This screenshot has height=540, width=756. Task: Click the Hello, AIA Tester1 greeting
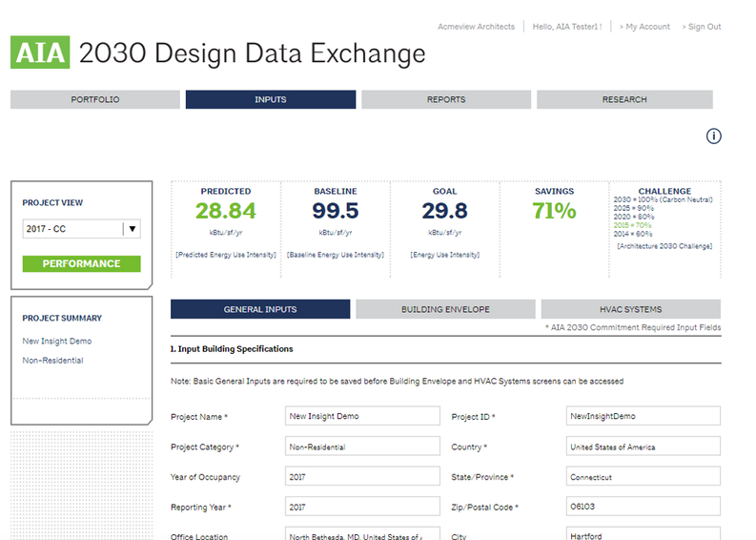click(x=567, y=27)
